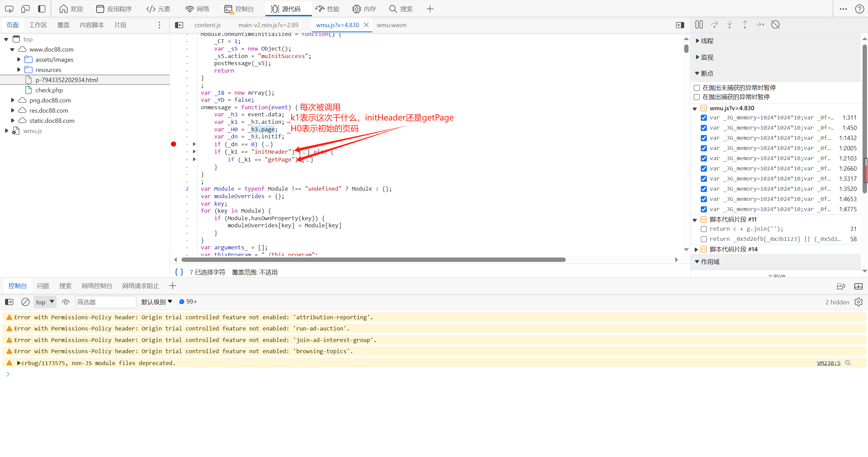Open the default log level dropdown
Screen dimensions: 868x457
(x=156, y=302)
